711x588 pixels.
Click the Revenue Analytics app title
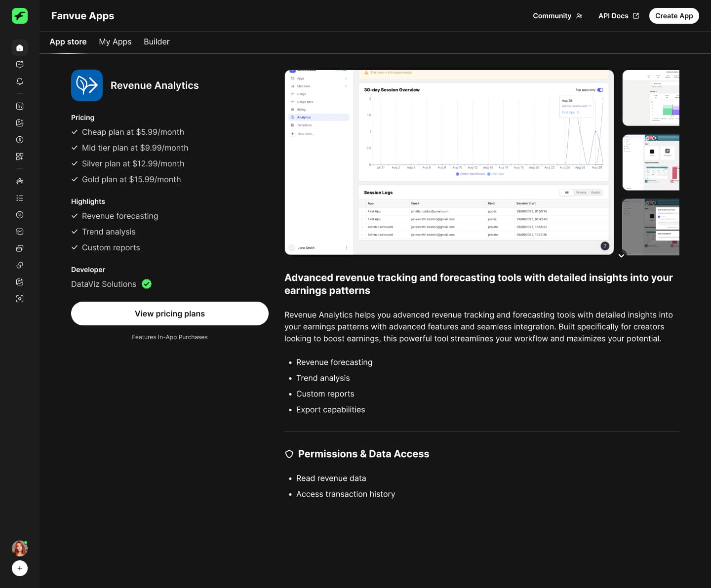pos(155,85)
